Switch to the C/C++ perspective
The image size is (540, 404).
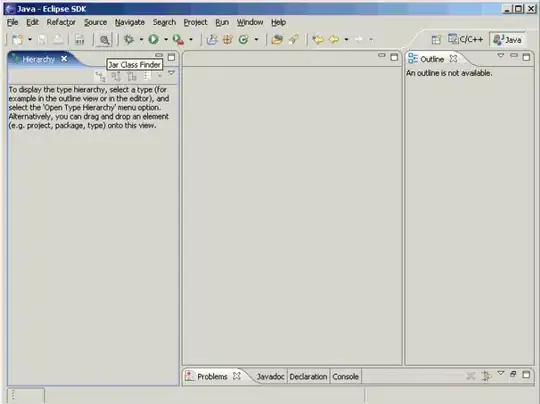(x=466, y=40)
